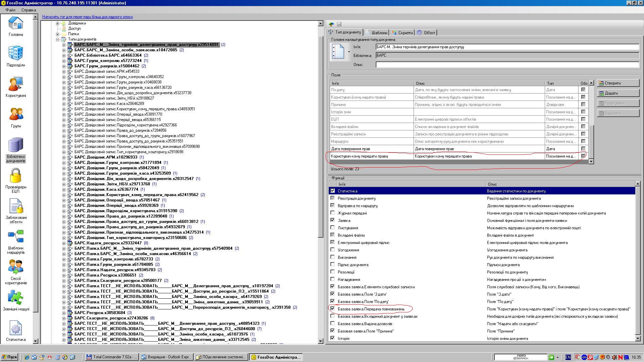Image resolution: width=644 pixels, height=362 pixels.
Task: Switch to the Об'єкт tab
Action: coord(426,33)
